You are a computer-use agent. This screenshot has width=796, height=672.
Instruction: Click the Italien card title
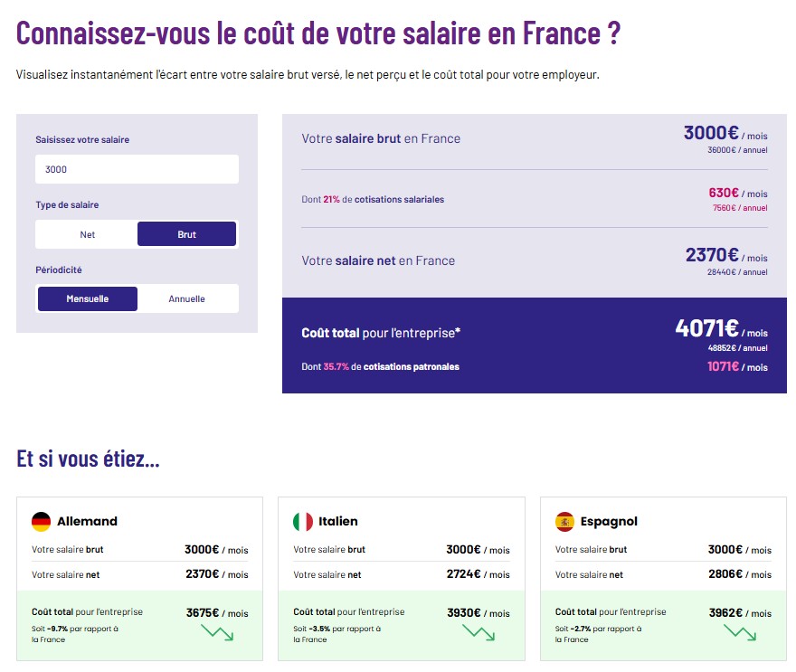click(337, 522)
